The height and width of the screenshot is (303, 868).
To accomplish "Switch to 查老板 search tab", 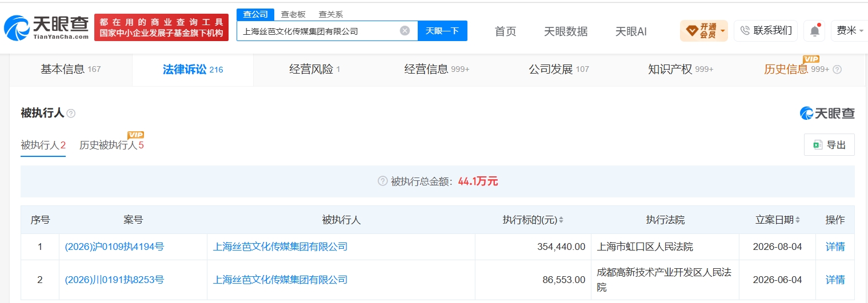I will point(293,15).
